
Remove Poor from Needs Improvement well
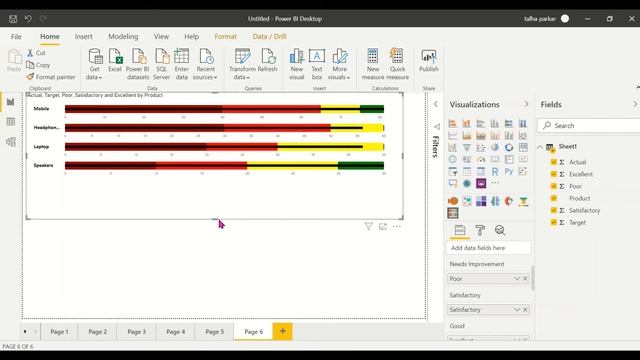tap(525, 278)
